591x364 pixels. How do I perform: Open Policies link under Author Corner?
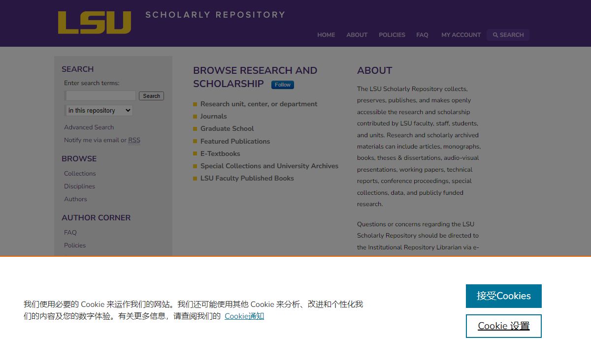point(75,245)
